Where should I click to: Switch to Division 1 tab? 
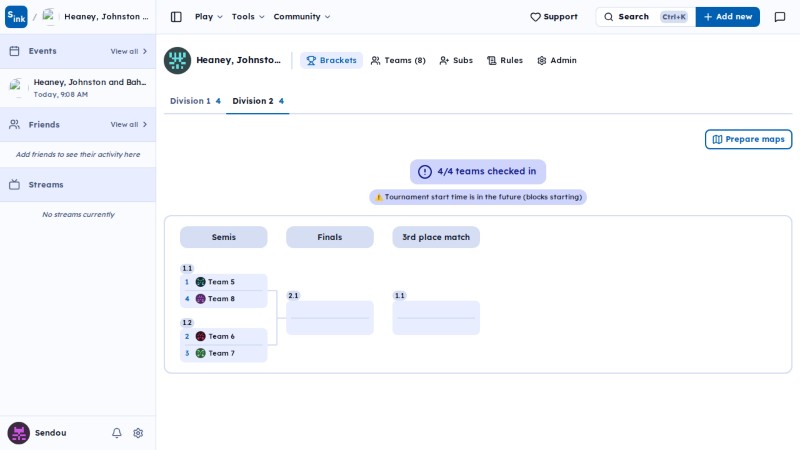click(x=195, y=101)
